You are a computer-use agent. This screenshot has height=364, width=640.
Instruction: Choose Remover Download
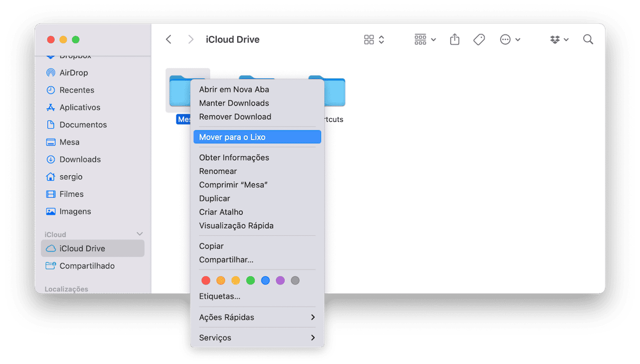(257, 117)
